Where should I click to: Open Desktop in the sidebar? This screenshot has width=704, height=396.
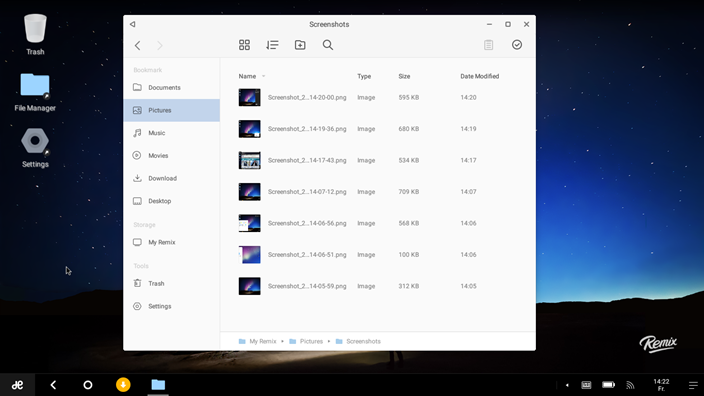pos(172,201)
